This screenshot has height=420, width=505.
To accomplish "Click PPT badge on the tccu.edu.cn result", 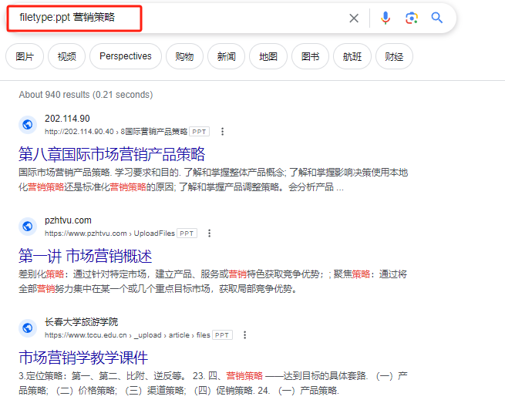I will point(222,335).
